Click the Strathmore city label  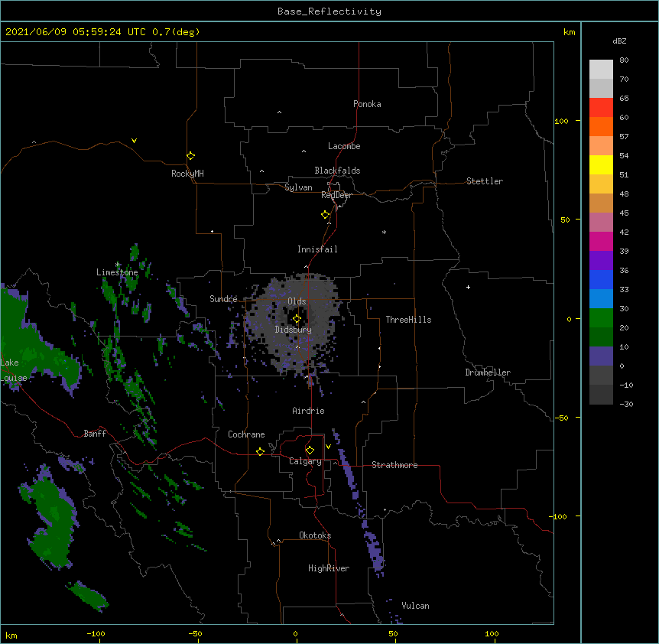pyautogui.click(x=394, y=465)
